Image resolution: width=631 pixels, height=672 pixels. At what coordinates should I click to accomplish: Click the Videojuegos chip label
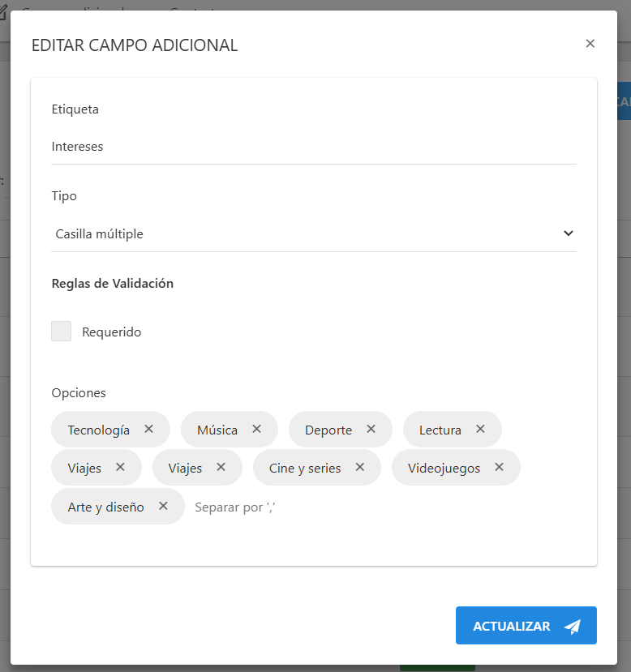click(444, 468)
